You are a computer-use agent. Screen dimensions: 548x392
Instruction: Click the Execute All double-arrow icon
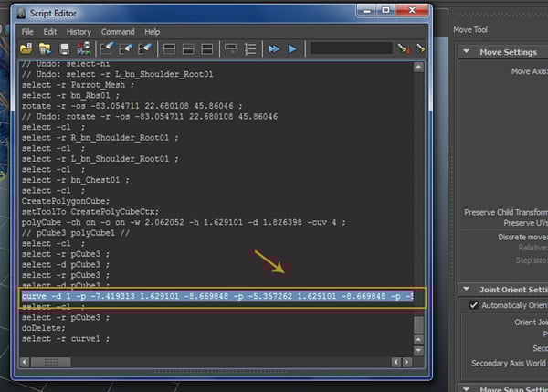274,48
